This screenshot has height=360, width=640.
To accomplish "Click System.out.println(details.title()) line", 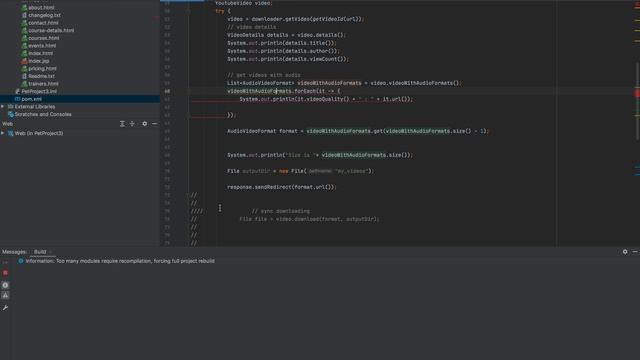I will [282, 43].
